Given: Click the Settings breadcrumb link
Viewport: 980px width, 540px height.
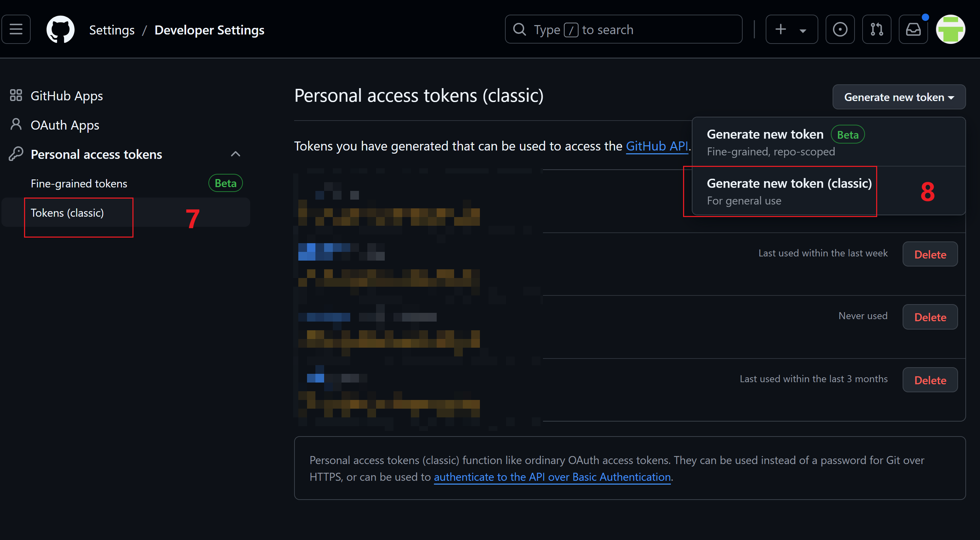Looking at the screenshot, I should pyautogui.click(x=112, y=30).
